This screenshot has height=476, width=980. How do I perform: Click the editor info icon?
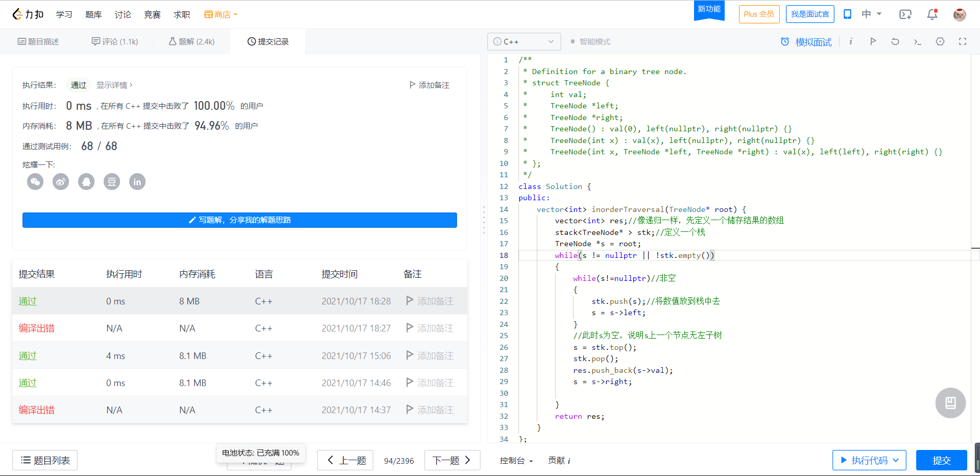[x=851, y=41]
